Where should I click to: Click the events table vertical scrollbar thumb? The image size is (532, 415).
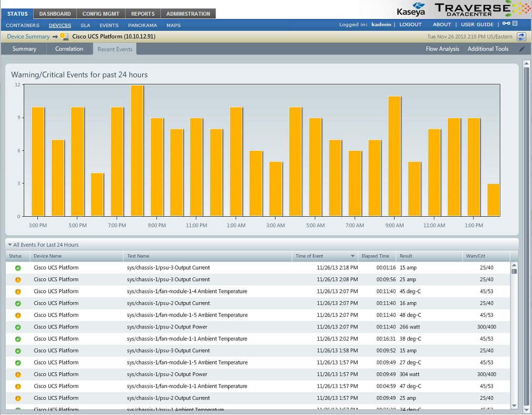click(514, 271)
